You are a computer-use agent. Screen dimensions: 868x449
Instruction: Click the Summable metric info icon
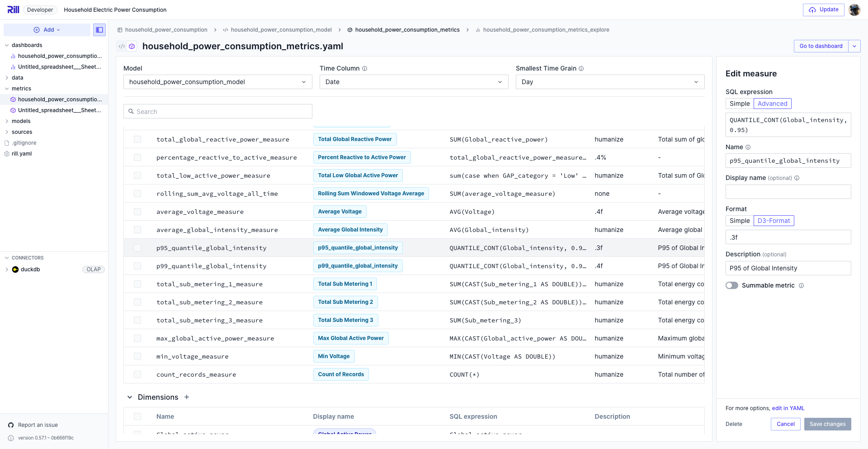[x=801, y=286]
